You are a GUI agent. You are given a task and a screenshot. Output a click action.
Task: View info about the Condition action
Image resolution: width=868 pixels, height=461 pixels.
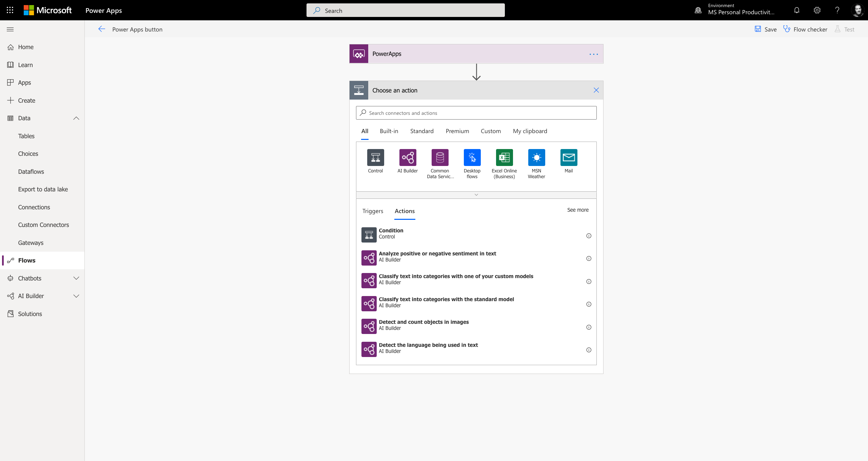coord(589,236)
